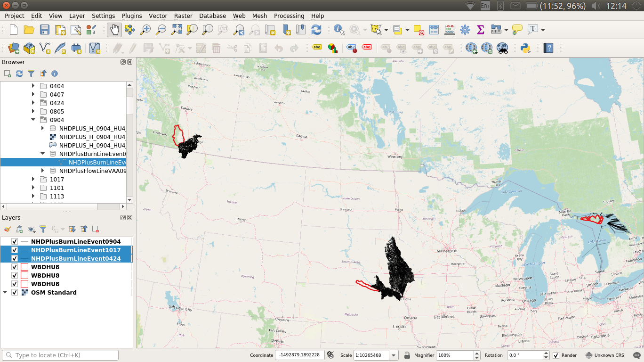The image size is (644, 362).
Task: Expand NHDPlusFlowLineVAA09 item
Action: [x=42, y=171]
